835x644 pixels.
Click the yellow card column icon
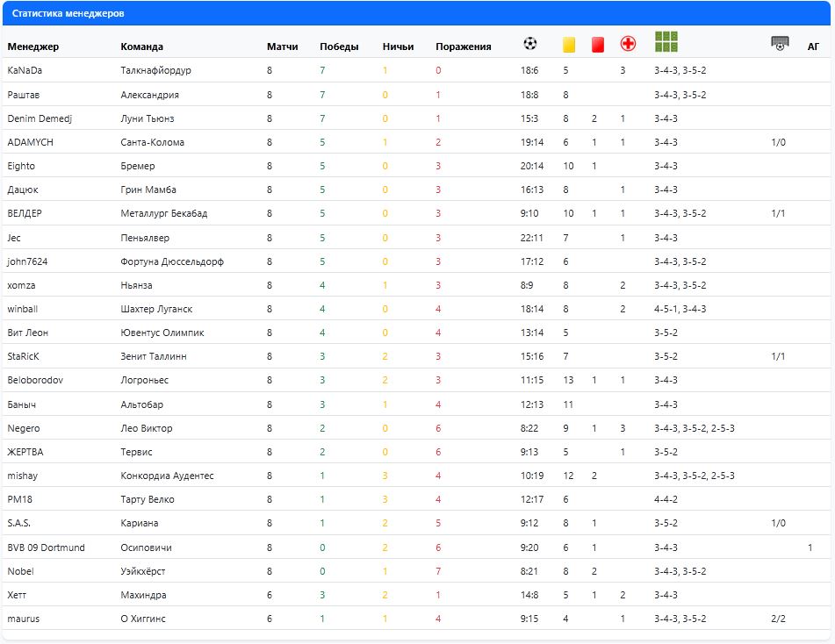click(x=569, y=44)
